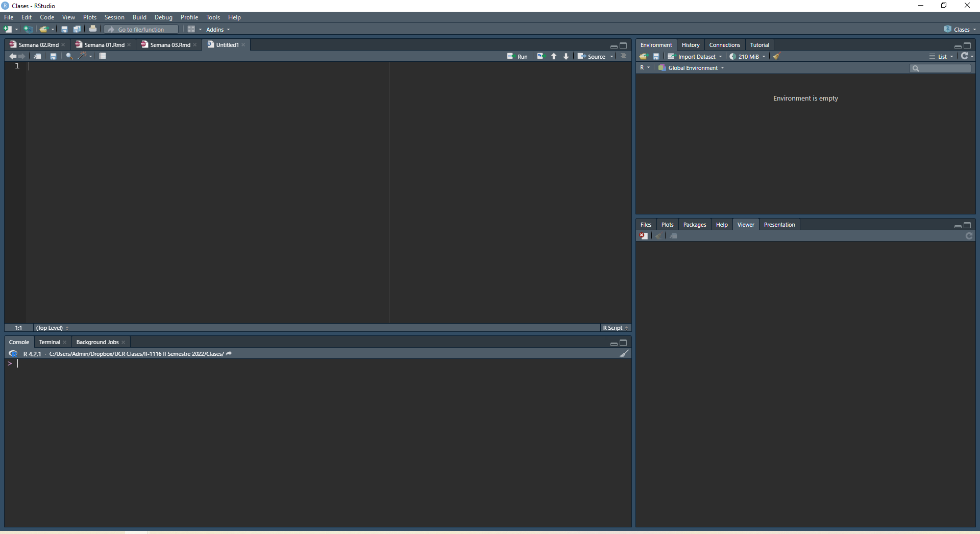Click the show in new window icon
The height and width of the screenshot is (534, 980).
pyautogui.click(x=37, y=56)
